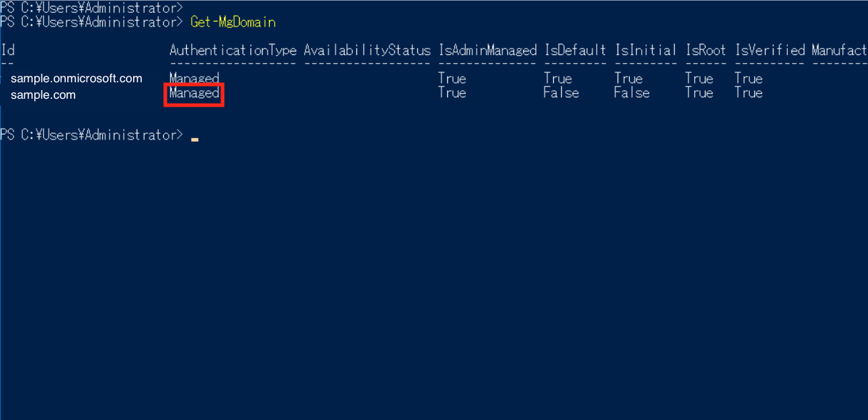Click the IsAdminManaged column header

[488, 51]
